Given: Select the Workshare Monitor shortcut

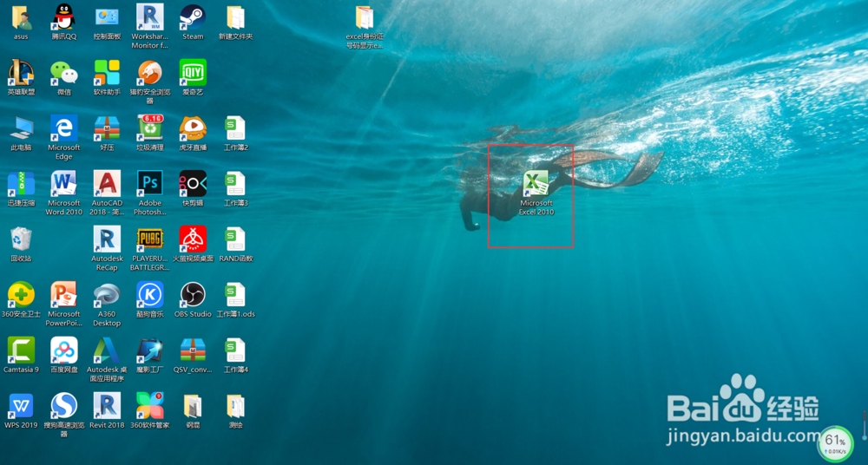Looking at the screenshot, I should [x=150, y=26].
